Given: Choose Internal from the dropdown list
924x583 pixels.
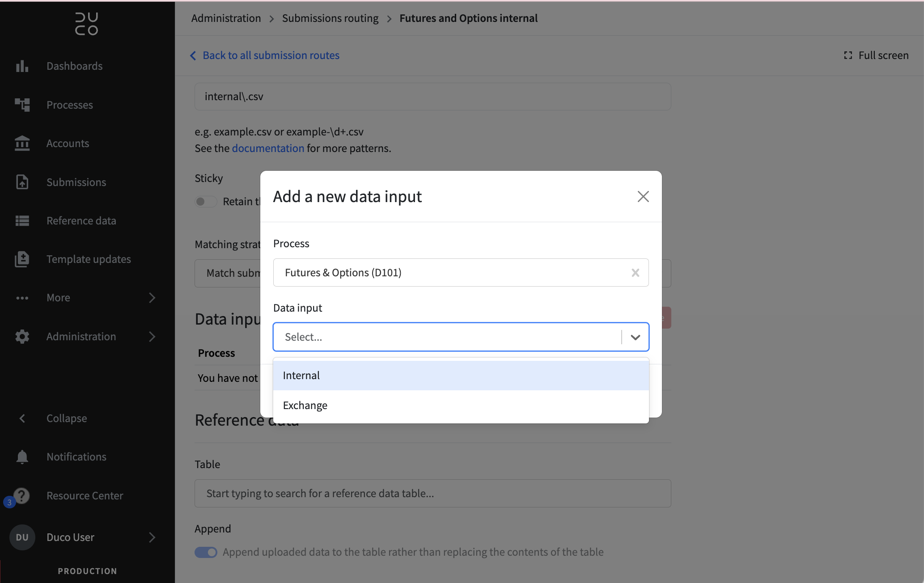Looking at the screenshot, I should point(461,376).
